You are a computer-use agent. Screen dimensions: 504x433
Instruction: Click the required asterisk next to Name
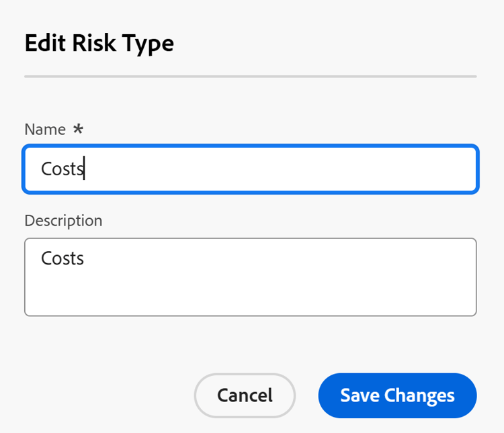(x=78, y=129)
